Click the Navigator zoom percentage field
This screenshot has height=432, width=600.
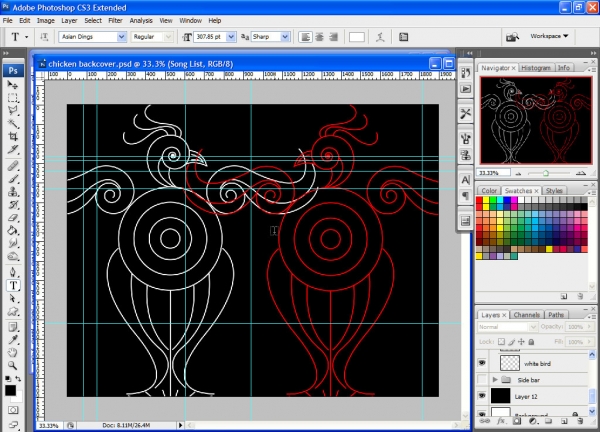[x=493, y=173]
